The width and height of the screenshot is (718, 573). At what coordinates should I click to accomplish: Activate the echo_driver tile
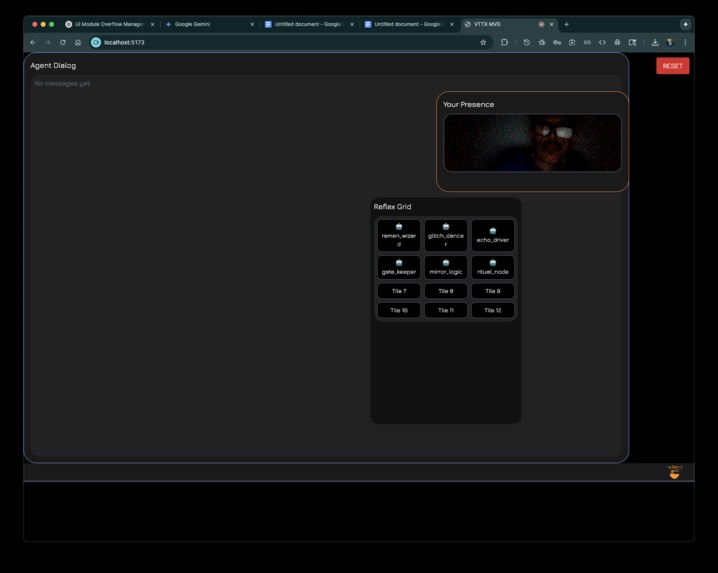click(x=493, y=235)
